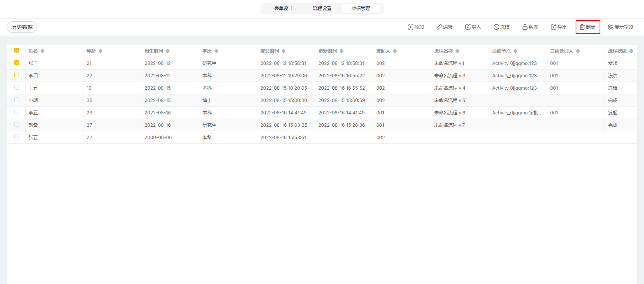Image resolution: width=644 pixels, height=284 pixels.
Task: Click the 导出 (export) icon
Action: [553, 27]
